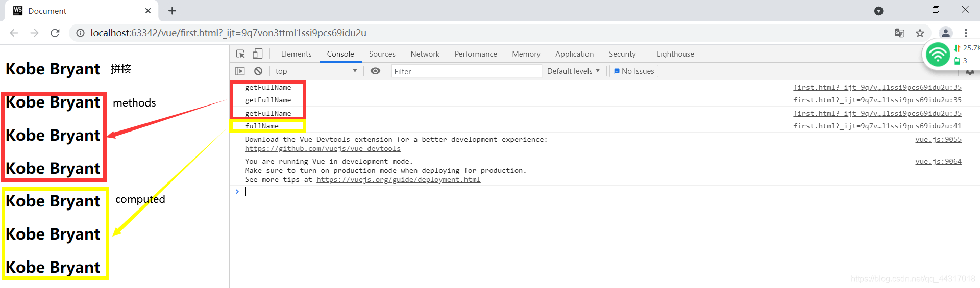This screenshot has width=980, height=288.
Task: Open the vue-devtools GitHub link
Action: pyautogui.click(x=323, y=149)
